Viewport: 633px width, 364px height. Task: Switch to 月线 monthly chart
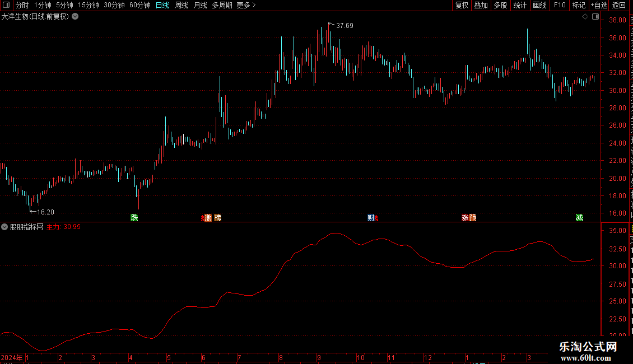click(x=200, y=5)
